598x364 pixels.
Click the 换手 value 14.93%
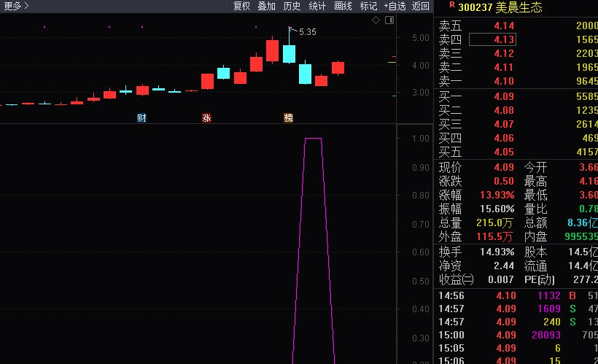497,252
